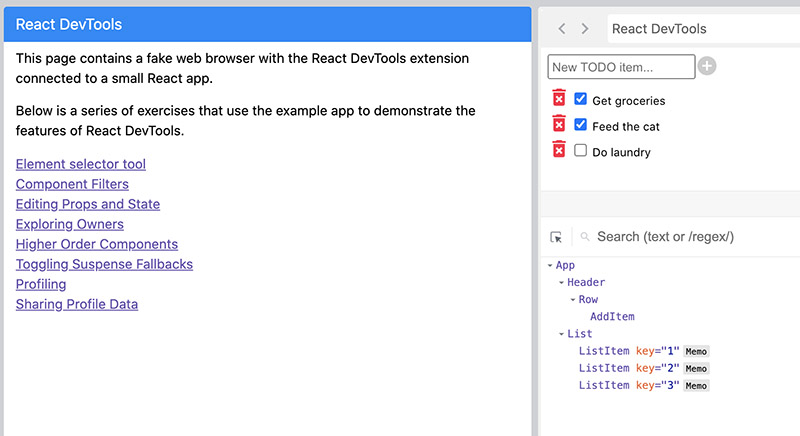Screen dimensions: 800x436
Task: Click the fake browser address bar
Action: click(x=704, y=29)
